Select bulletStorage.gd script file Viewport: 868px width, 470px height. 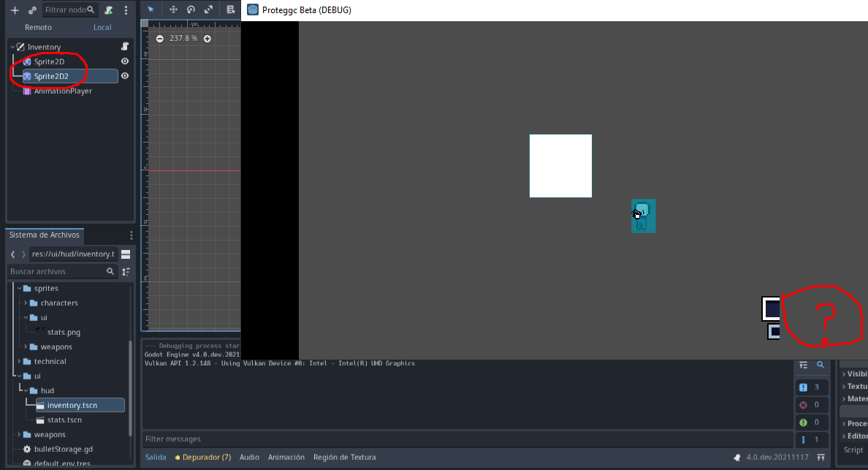coord(63,449)
